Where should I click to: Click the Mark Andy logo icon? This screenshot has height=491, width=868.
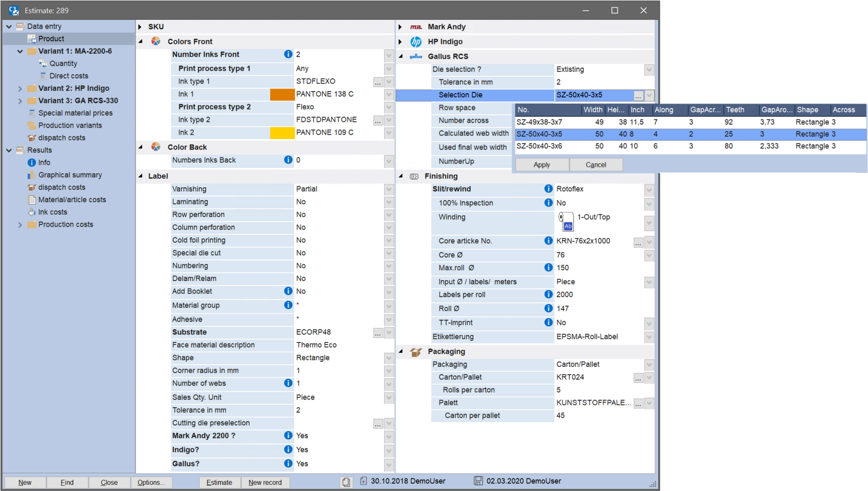point(416,27)
